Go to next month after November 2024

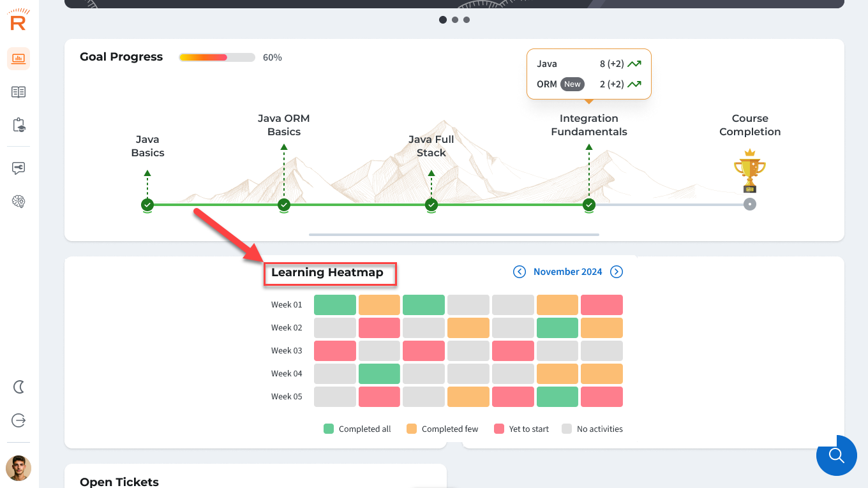617,272
